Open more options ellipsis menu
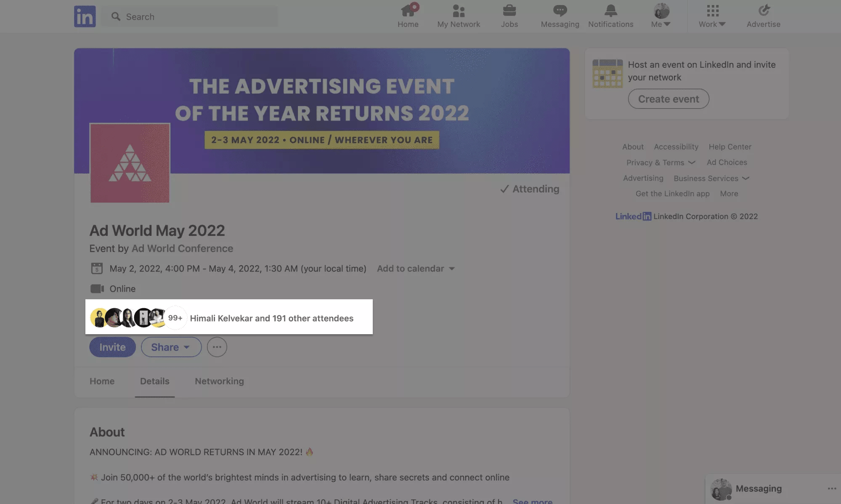 point(217,347)
